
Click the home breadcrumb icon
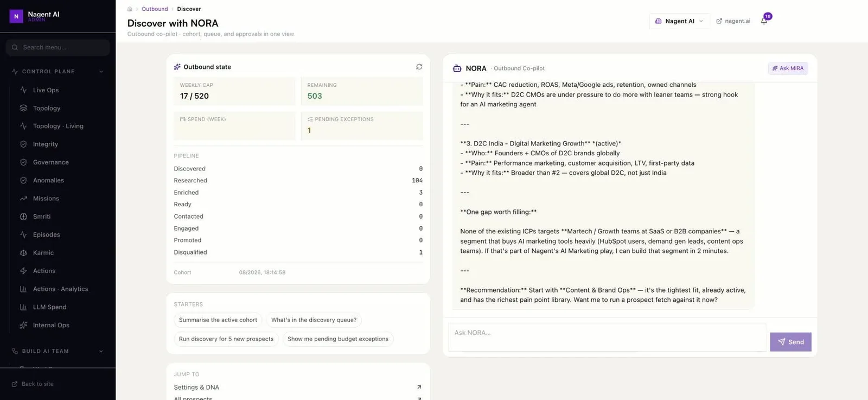130,9
